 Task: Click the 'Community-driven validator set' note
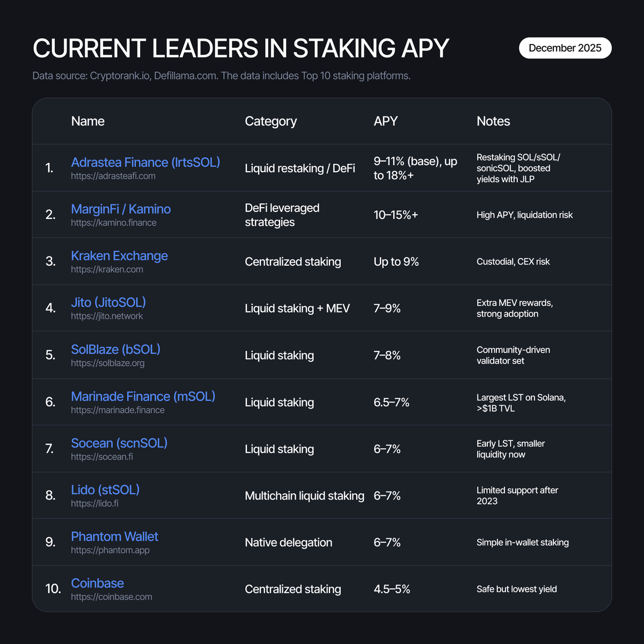point(513,355)
